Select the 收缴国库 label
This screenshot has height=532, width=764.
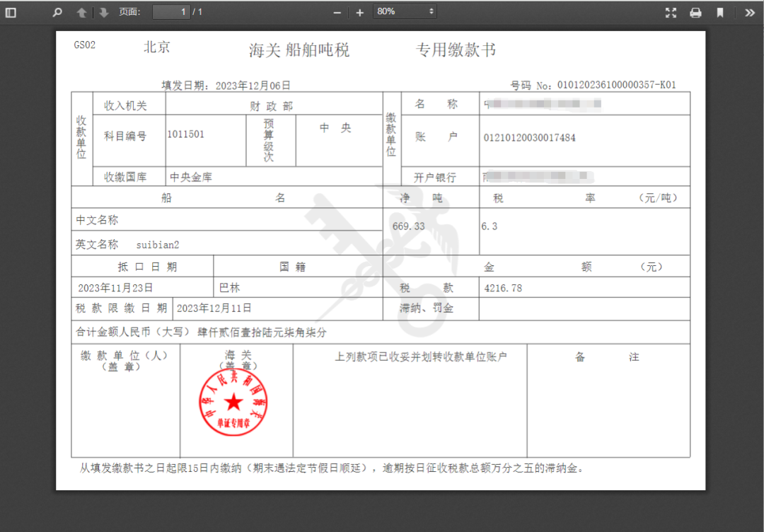coord(125,178)
